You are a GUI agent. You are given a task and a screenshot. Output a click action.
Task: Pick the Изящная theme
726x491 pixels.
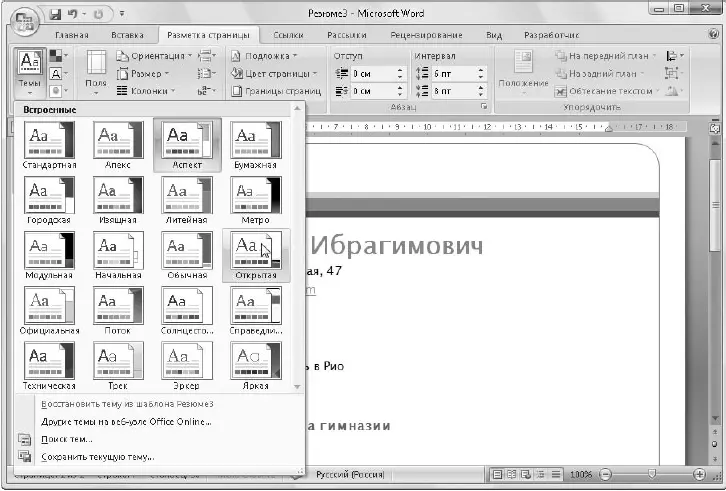pyautogui.click(x=118, y=200)
